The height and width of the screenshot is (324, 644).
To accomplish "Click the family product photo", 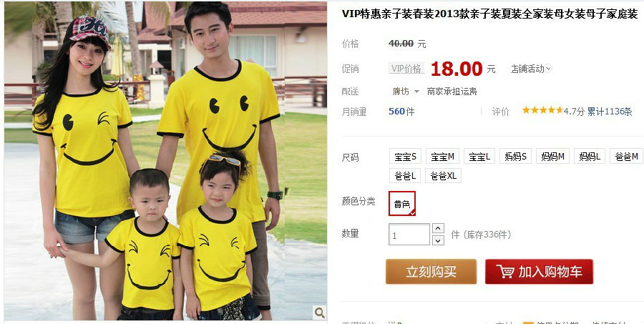I will (165, 160).
